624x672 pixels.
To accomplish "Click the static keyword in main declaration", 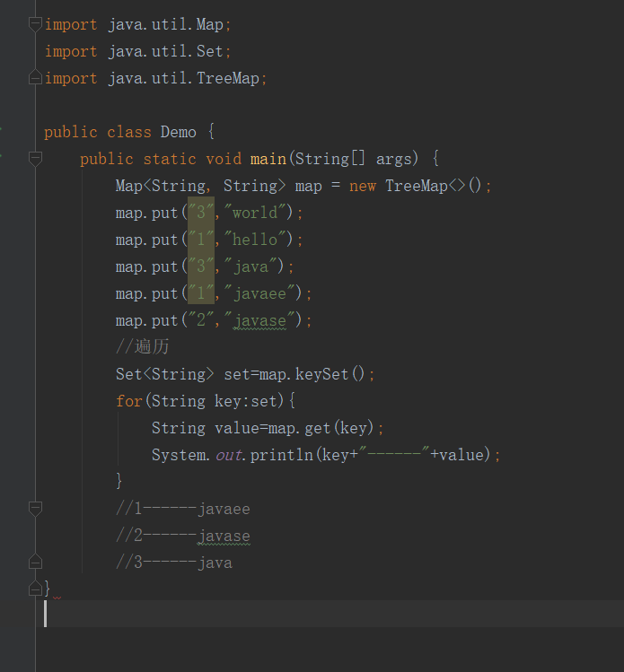I will click(170, 159).
